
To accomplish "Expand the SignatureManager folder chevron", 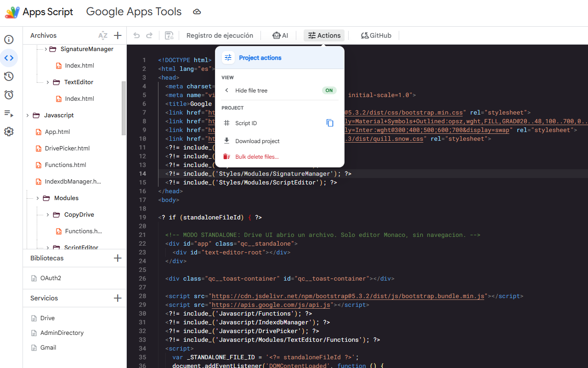I will [46, 49].
